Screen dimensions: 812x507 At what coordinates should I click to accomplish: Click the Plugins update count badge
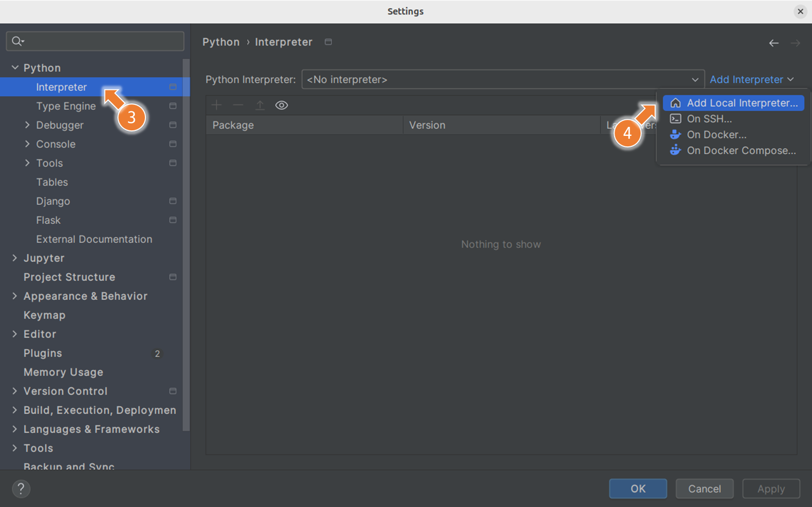pos(157,354)
